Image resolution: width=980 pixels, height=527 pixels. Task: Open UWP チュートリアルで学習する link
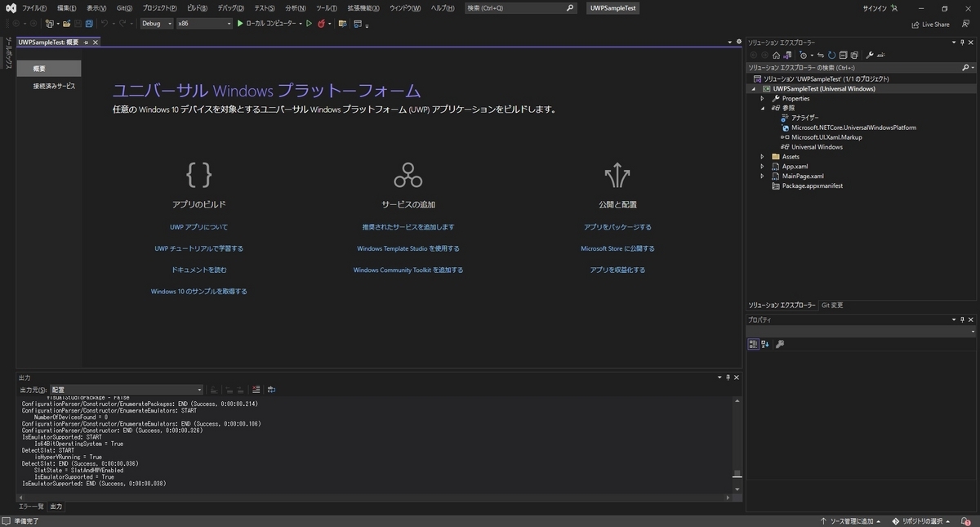tap(198, 248)
